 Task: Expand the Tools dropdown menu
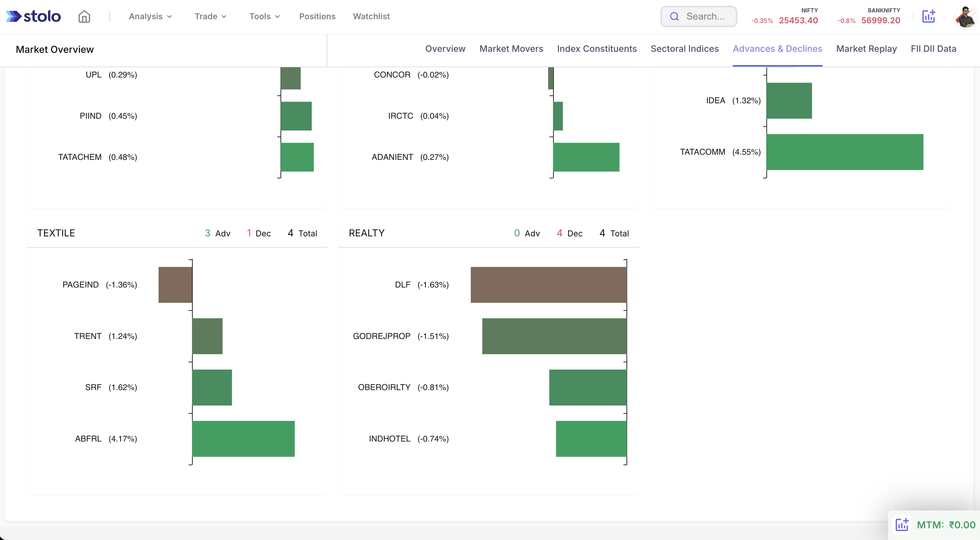tap(264, 16)
